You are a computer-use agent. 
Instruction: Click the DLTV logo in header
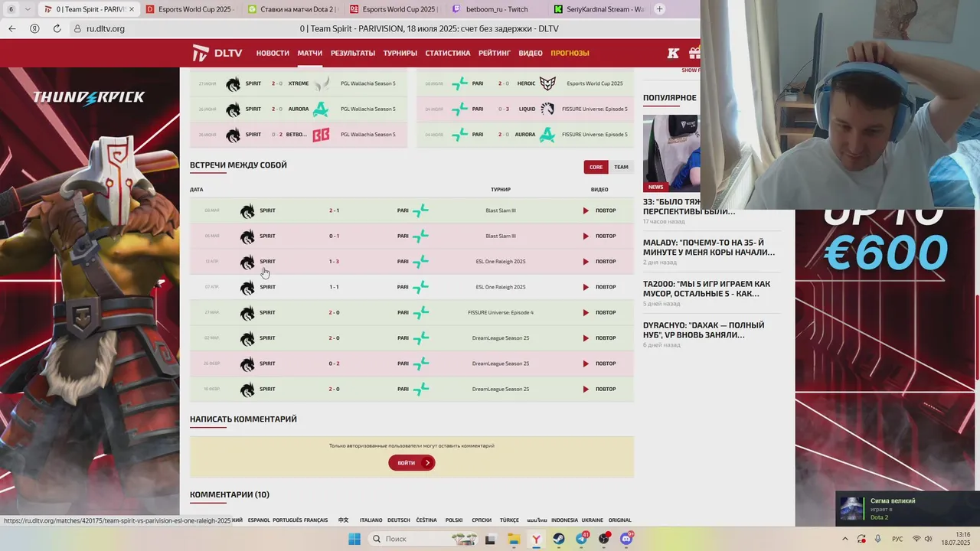tap(217, 54)
